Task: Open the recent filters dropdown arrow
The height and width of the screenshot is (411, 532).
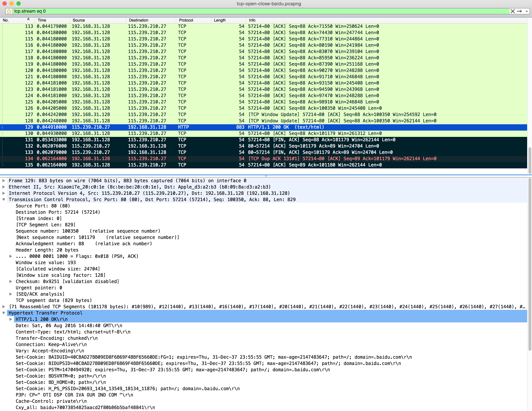Action: [x=527, y=11]
